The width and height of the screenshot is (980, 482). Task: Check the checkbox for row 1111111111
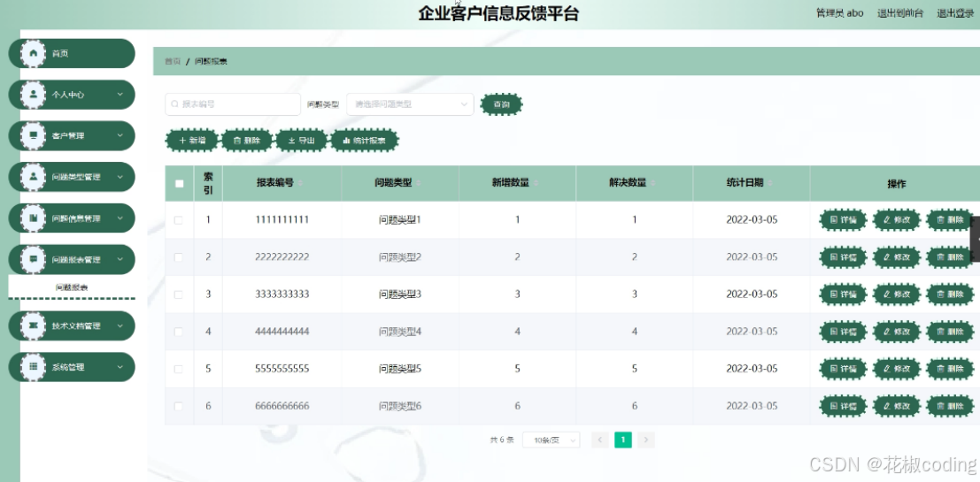coord(179,220)
